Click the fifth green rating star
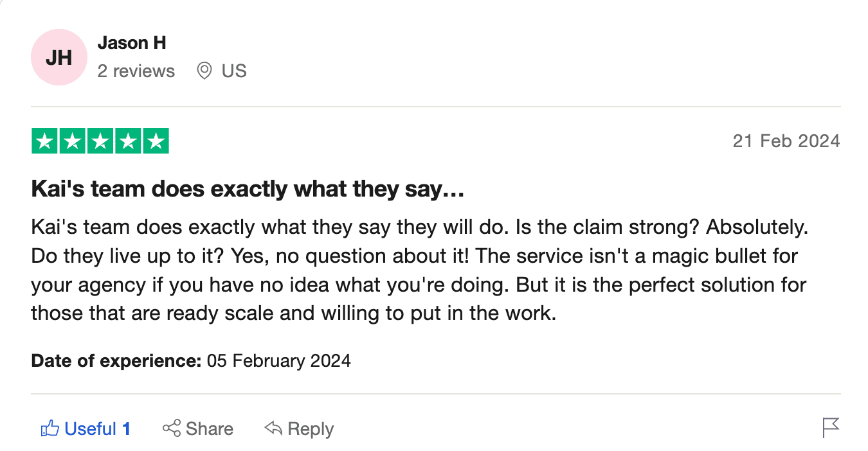Viewport: 868px width, 451px height. tap(155, 141)
